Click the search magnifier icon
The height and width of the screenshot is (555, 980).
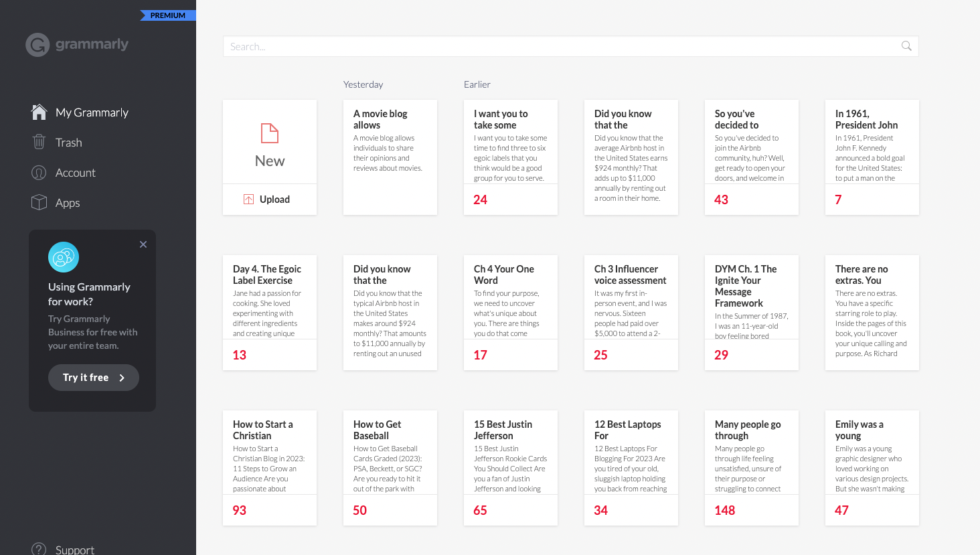tap(906, 46)
